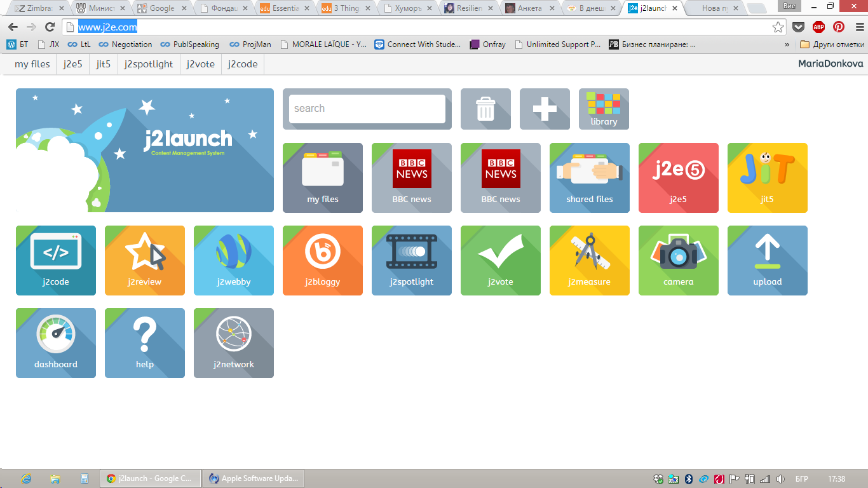Select jit5 in the top menu
Image resolution: width=868 pixels, height=488 pixels.
pos(104,64)
